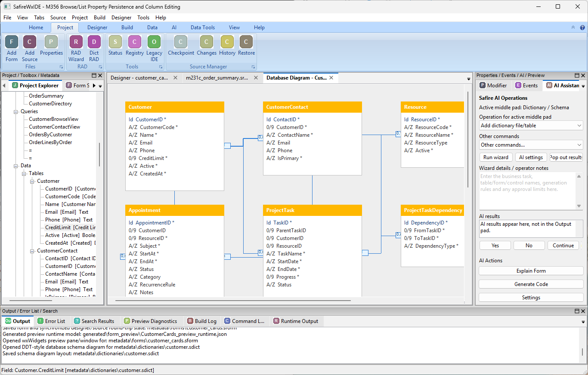
Task: Collapse the Customer table tree node
Action: pyautogui.click(x=32, y=181)
